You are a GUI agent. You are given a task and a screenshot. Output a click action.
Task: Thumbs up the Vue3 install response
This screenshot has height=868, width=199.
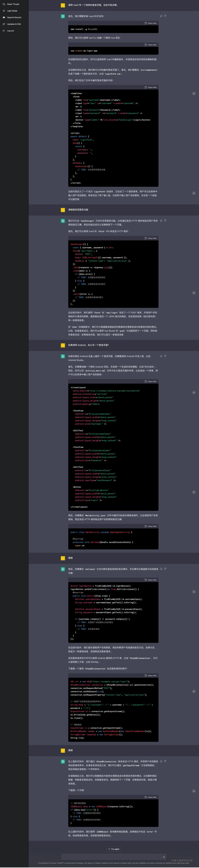[x=161, y=16]
